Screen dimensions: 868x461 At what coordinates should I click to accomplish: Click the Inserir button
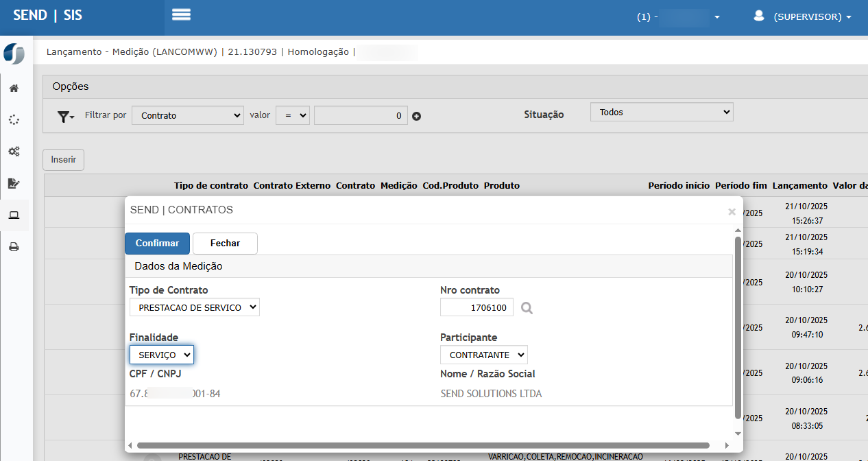[x=63, y=160]
